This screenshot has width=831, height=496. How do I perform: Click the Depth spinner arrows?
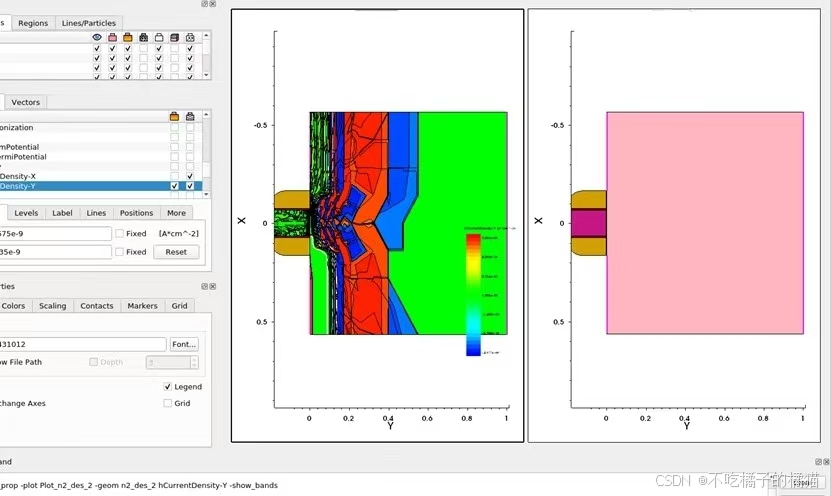(194, 362)
